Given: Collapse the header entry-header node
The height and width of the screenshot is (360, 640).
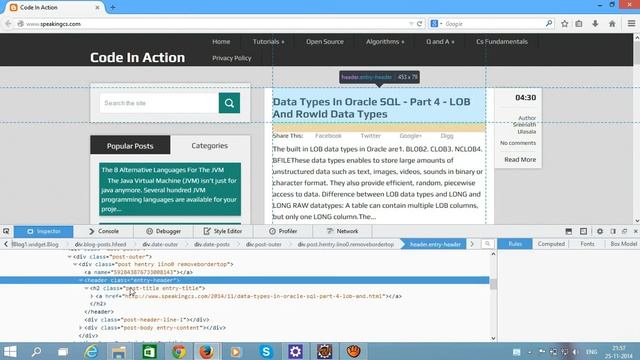Looking at the screenshot, I should (81, 280).
